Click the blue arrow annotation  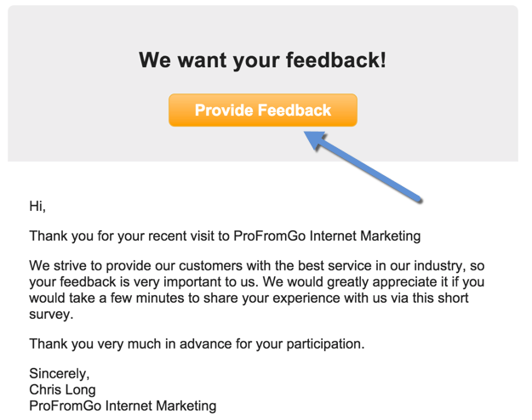pyautogui.click(x=363, y=167)
